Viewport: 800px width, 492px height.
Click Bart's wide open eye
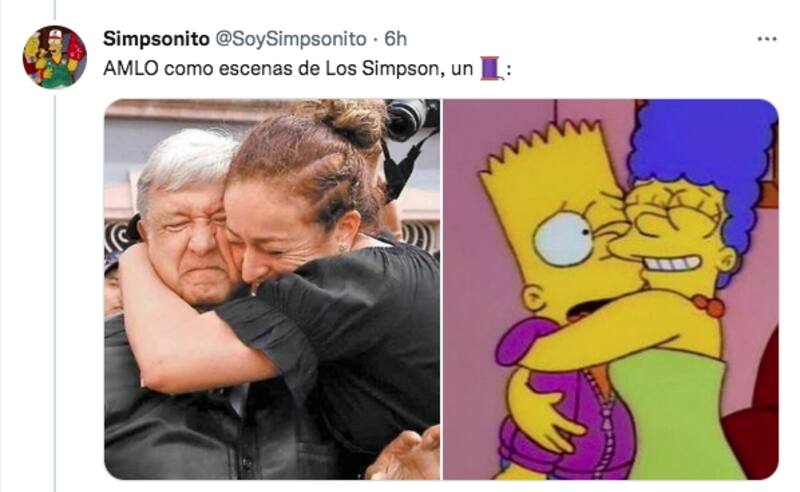point(564,240)
